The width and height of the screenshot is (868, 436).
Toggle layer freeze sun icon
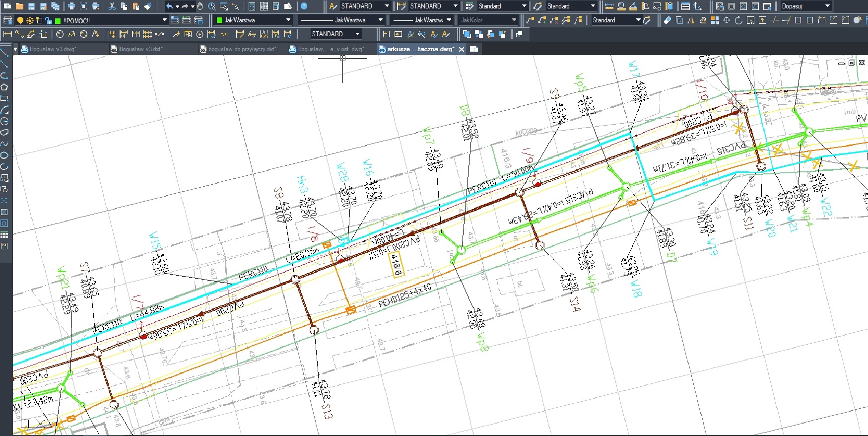click(x=30, y=21)
